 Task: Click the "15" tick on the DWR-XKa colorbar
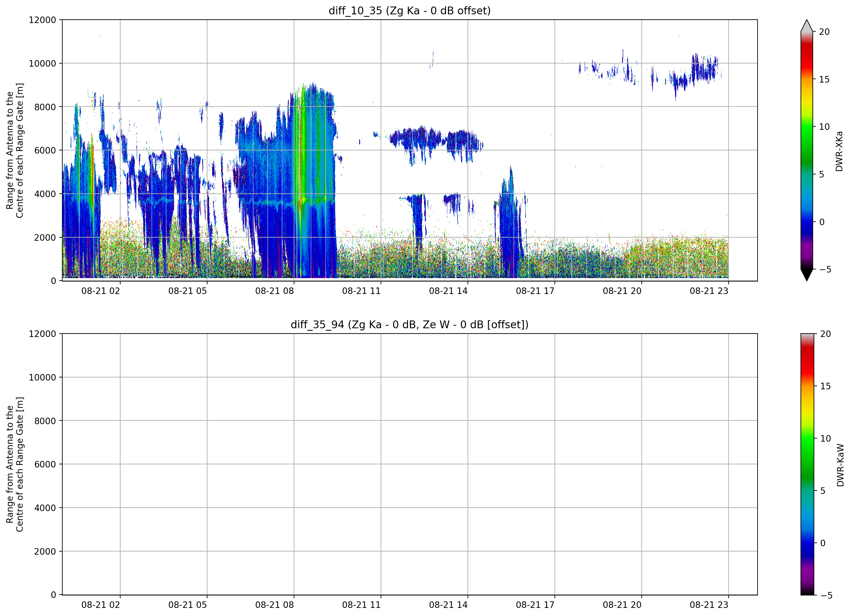tap(824, 79)
